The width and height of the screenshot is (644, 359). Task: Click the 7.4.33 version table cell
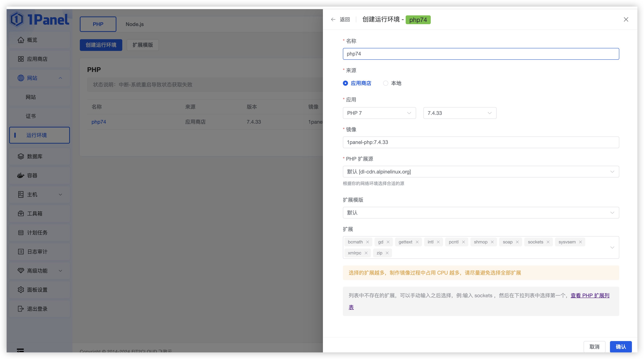(x=254, y=122)
